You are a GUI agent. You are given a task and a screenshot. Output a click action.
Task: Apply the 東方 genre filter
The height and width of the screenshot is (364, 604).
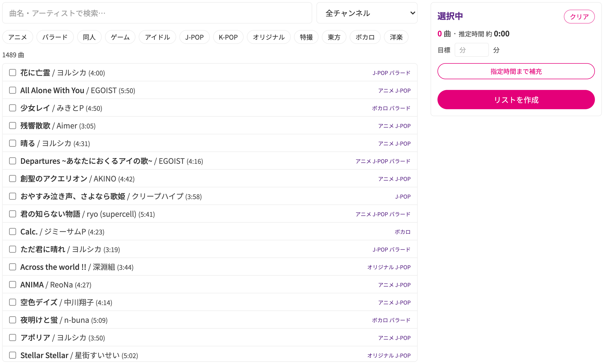(x=334, y=37)
